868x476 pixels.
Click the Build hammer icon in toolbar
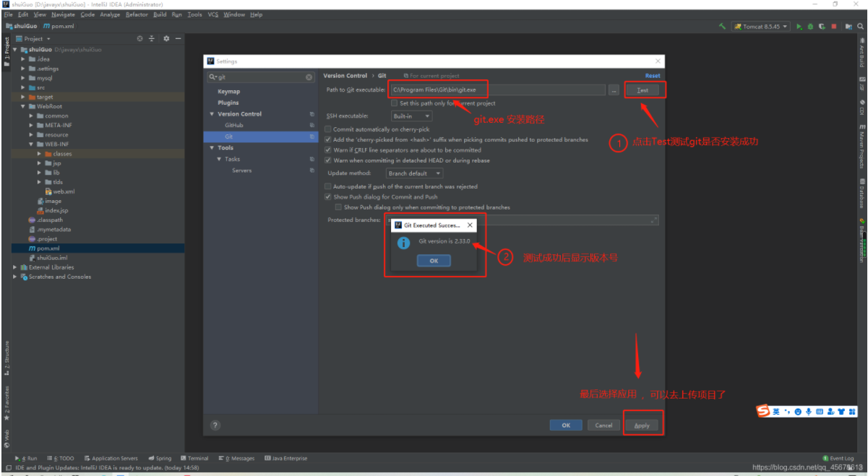point(722,27)
